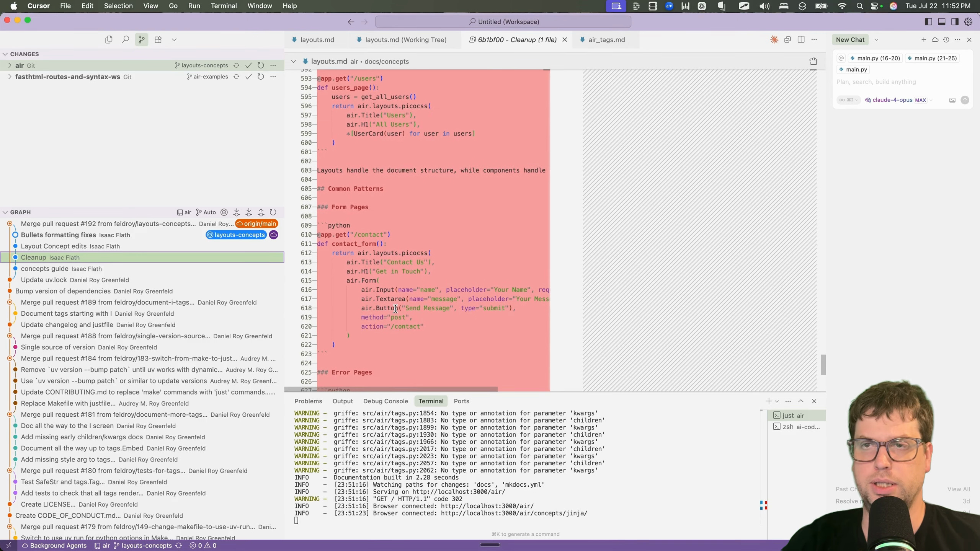Toggle the bottom panel visibility
Screen dimensions: 980x551
click(x=942, y=22)
